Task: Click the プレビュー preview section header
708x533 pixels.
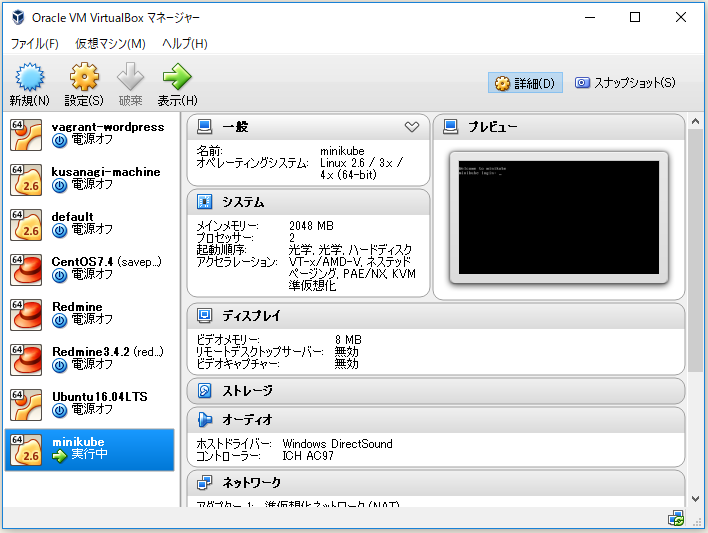Action: (x=559, y=127)
